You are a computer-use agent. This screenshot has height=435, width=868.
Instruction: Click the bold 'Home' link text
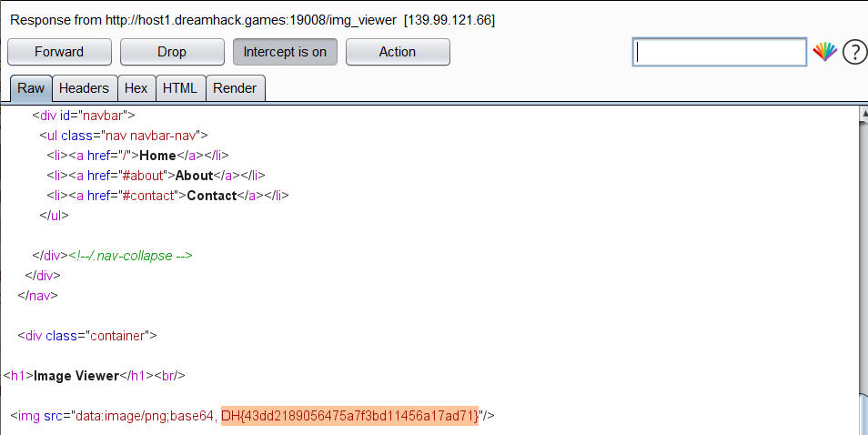pyautogui.click(x=157, y=156)
